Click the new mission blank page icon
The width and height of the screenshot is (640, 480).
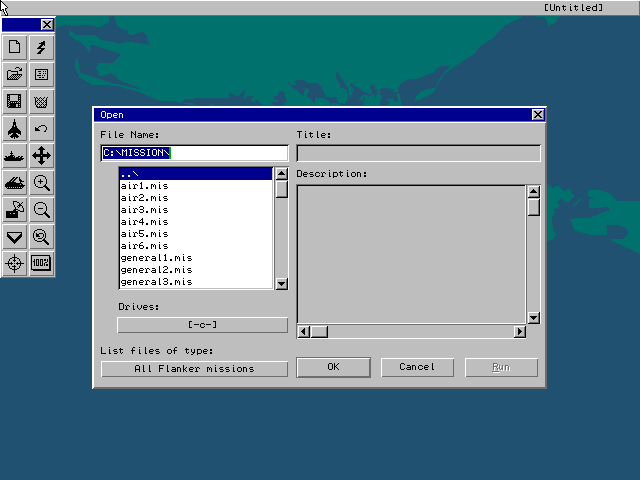15,47
